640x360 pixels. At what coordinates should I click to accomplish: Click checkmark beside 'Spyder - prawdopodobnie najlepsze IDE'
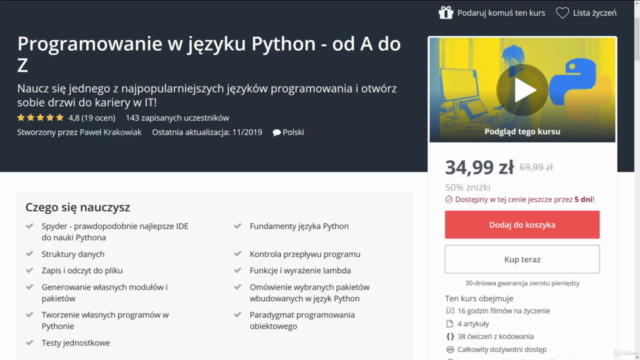[29, 226]
